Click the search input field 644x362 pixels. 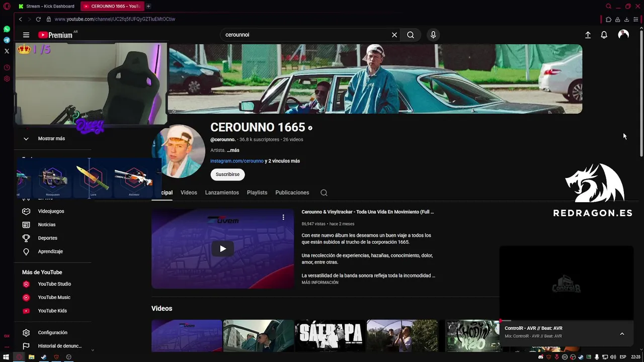pos(307,35)
